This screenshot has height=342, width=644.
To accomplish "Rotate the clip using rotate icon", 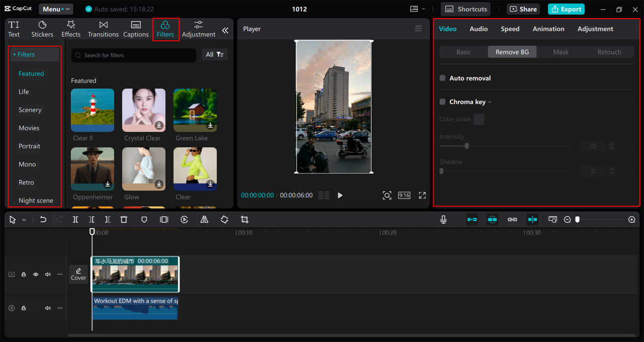I will [x=224, y=220].
